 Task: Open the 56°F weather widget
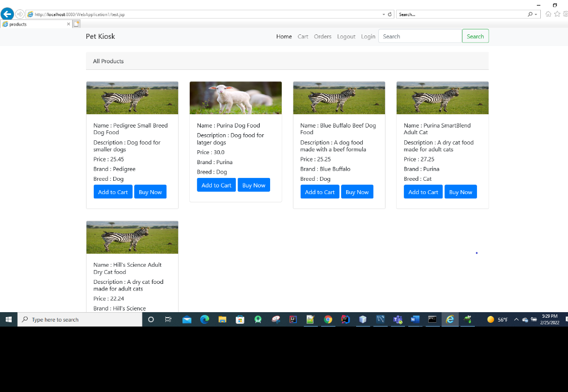[x=498, y=319]
